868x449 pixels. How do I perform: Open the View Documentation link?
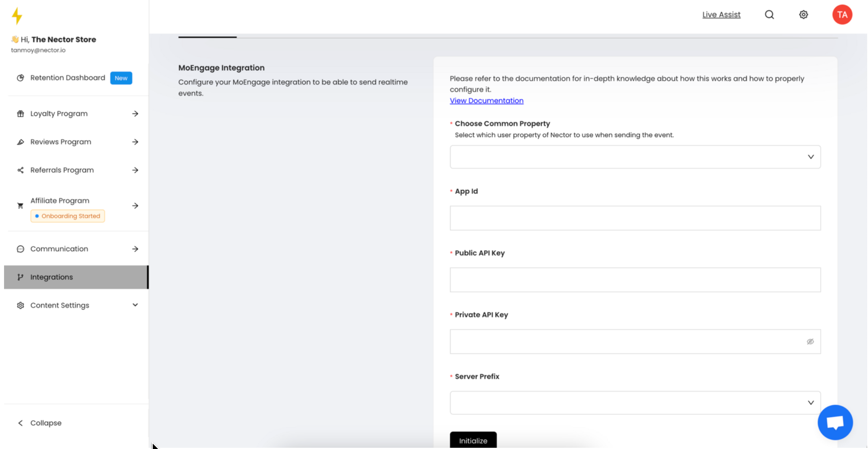pos(486,100)
